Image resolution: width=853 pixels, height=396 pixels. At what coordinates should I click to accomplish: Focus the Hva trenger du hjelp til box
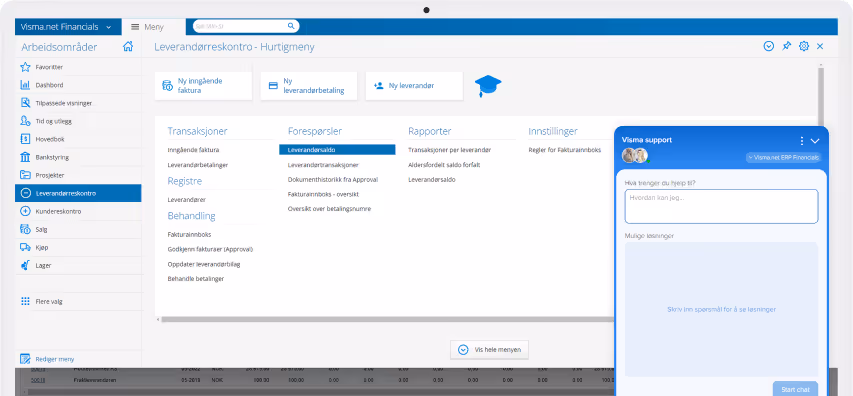coord(721,206)
